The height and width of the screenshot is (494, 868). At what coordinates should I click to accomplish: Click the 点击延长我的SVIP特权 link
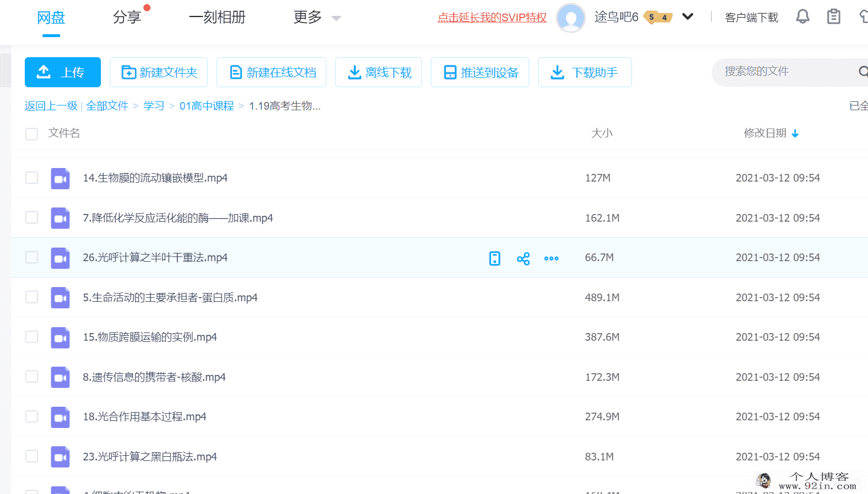tap(492, 18)
